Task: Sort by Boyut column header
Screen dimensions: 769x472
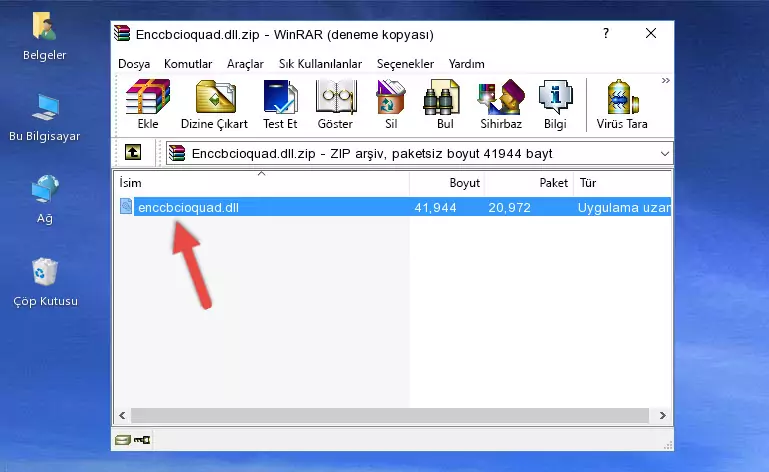Action: click(447, 183)
